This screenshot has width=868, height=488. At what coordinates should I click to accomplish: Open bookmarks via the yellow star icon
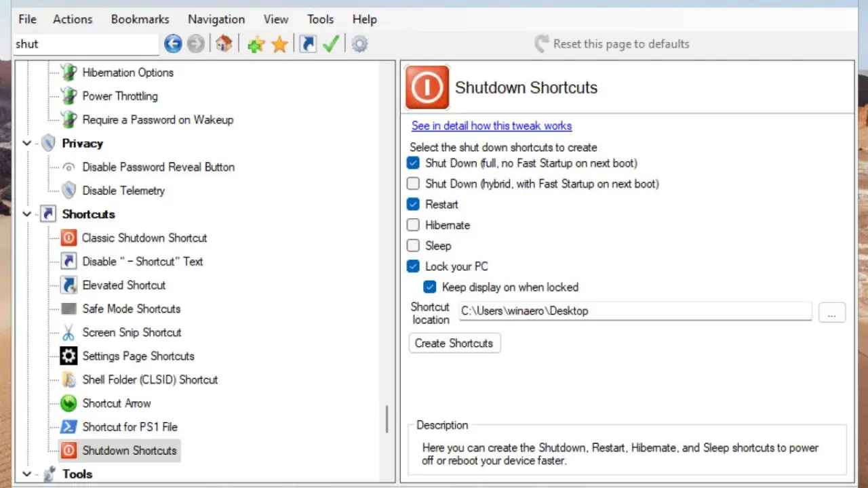tap(279, 45)
